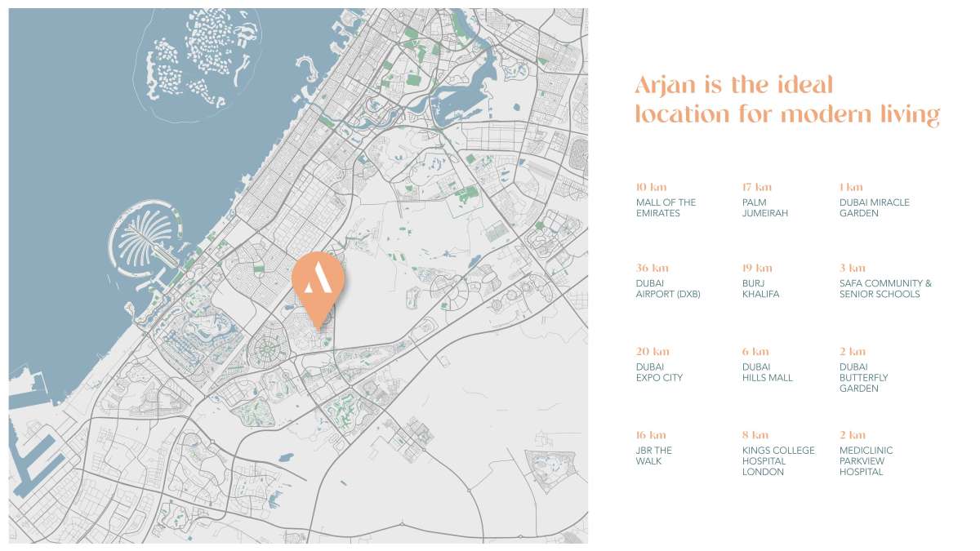Screen dimensions: 980x551
Task: Open 'Kings College Hospital London' entry
Action: pyautogui.click(x=777, y=460)
